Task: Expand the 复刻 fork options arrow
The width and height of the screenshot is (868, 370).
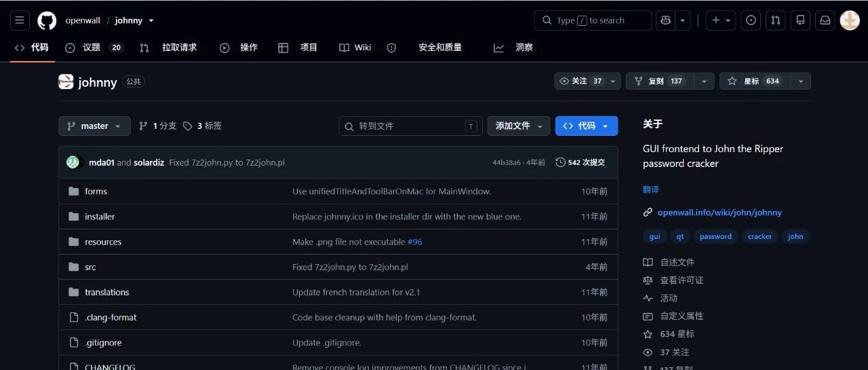Action: coord(704,81)
